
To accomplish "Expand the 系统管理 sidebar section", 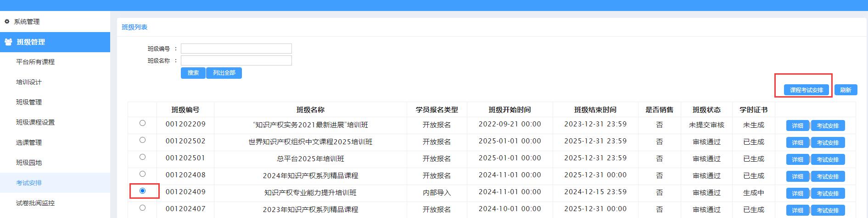I will 27,22.
